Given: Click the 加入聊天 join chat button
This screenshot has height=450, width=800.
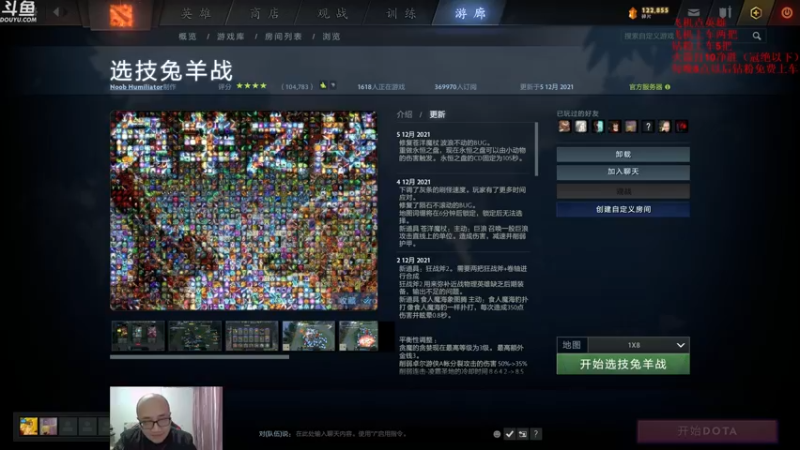Looking at the screenshot, I should [x=623, y=172].
